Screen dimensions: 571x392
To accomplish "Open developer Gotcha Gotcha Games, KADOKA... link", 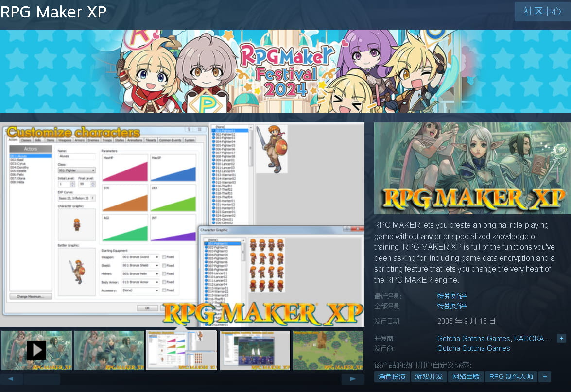I will [x=493, y=339].
